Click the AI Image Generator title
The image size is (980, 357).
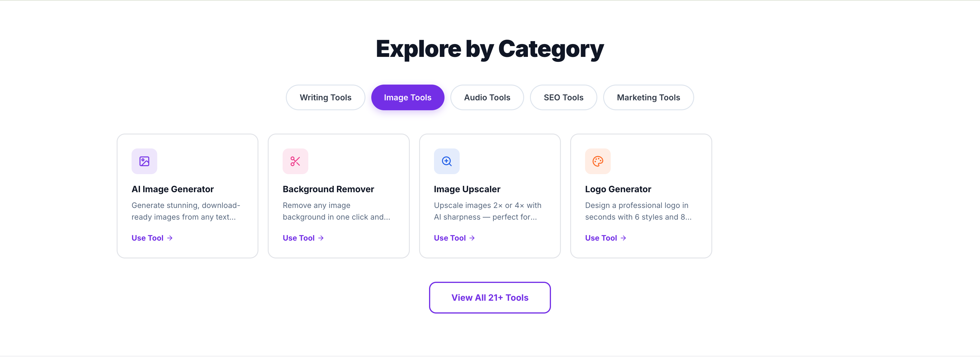coord(173,189)
